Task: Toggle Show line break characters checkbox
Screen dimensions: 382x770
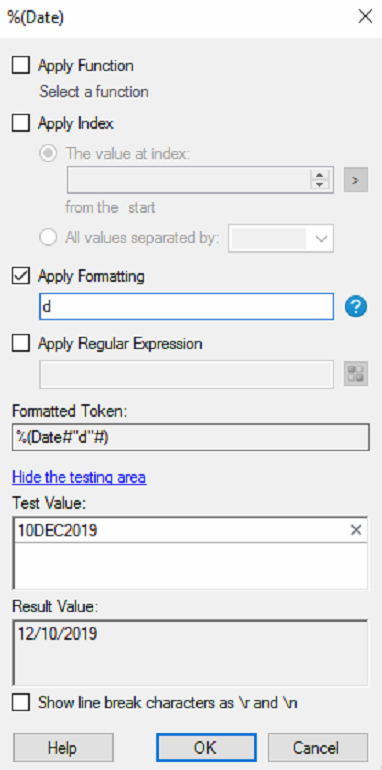Action: [21, 703]
